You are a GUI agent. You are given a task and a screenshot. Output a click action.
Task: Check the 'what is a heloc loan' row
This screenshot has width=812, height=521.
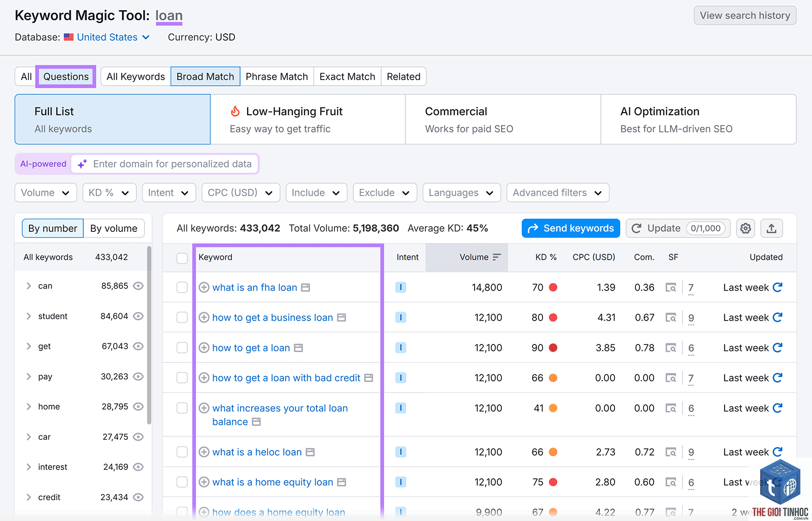pyautogui.click(x=182, y=452)
